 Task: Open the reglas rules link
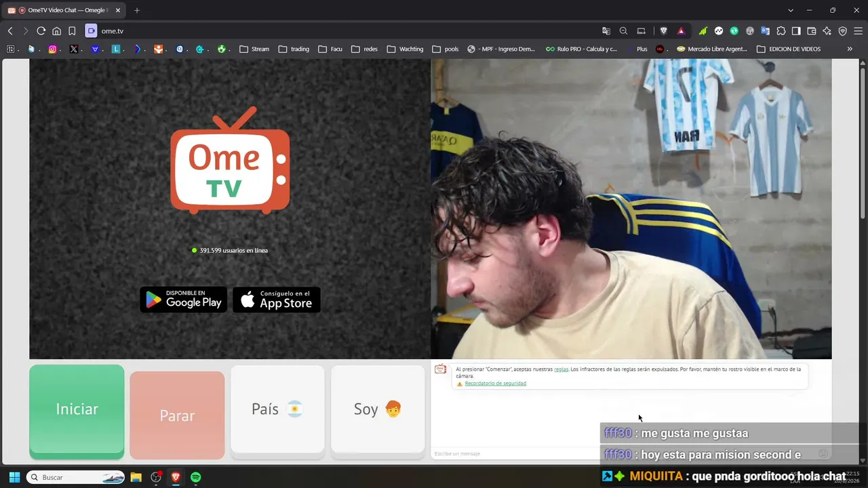click(x=561, y=369)
